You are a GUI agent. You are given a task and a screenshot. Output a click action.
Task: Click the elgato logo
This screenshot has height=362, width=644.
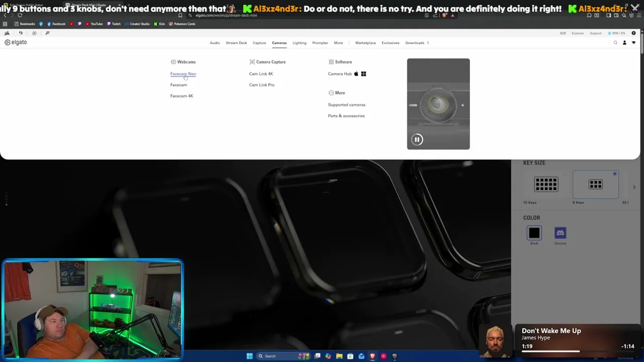tap(16, 42)
